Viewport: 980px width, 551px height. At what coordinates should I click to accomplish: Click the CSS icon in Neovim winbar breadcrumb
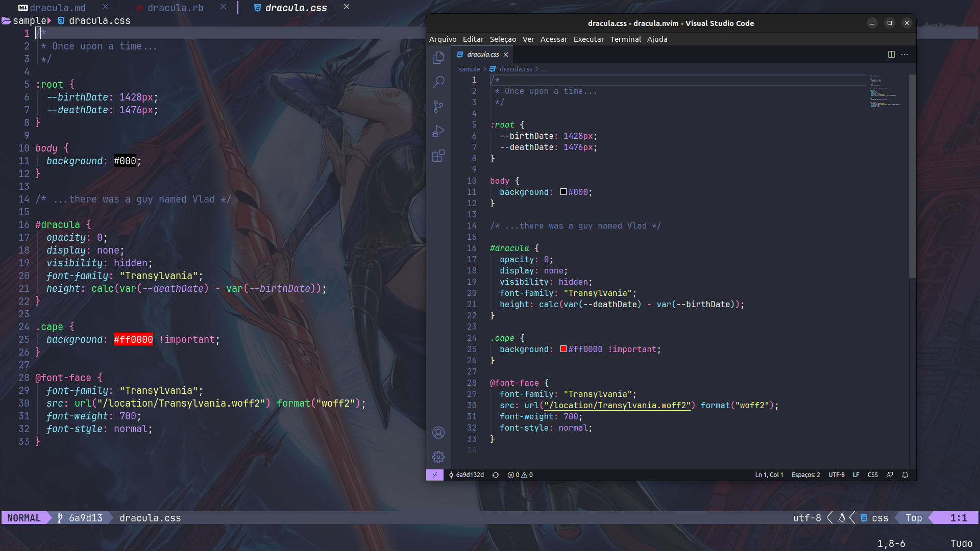point(61,21)
